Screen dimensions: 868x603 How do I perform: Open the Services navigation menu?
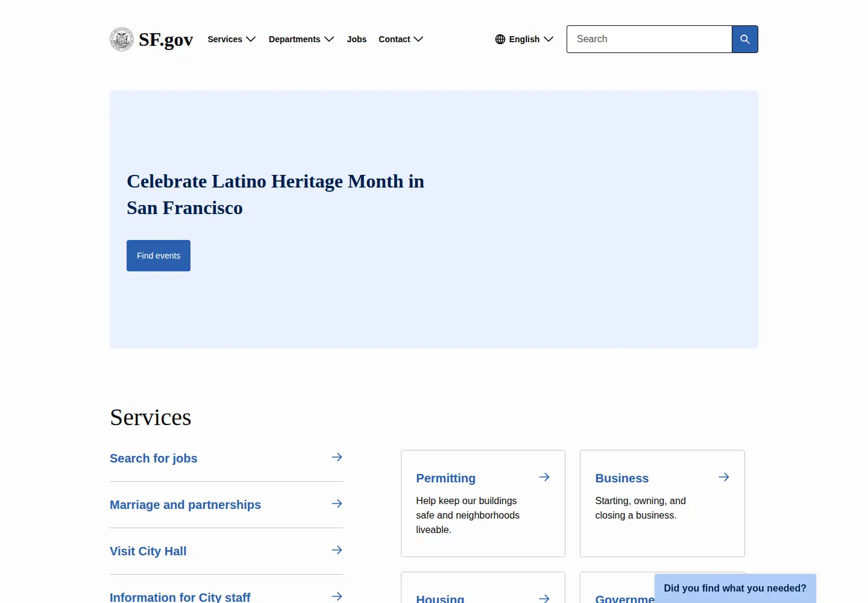click(225, 39)
